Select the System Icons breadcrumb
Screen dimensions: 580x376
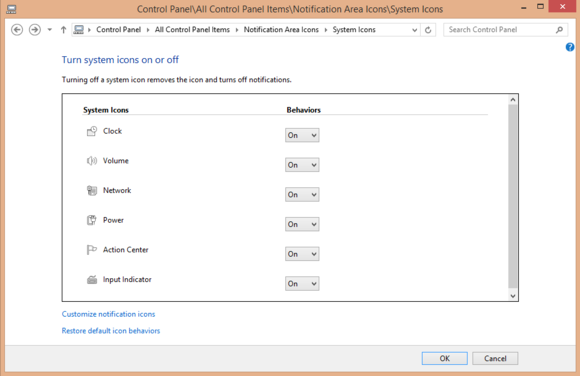pos(354,30)
